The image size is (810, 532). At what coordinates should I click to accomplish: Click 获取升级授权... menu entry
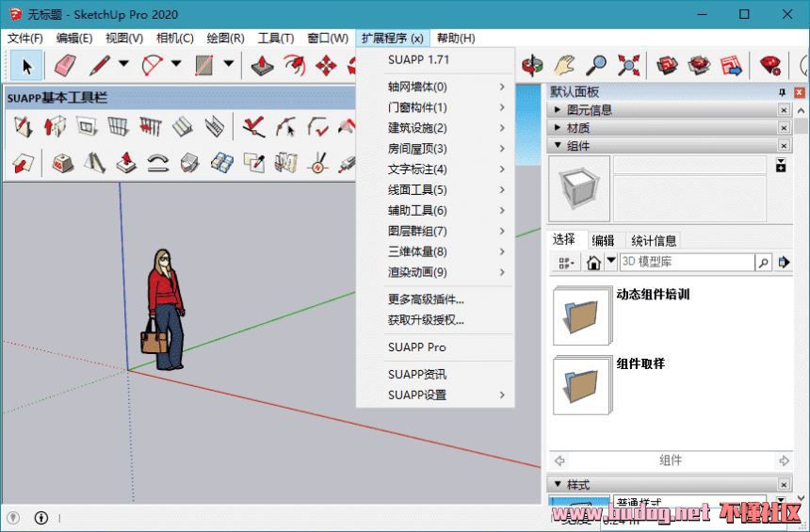tap(435, 320)
